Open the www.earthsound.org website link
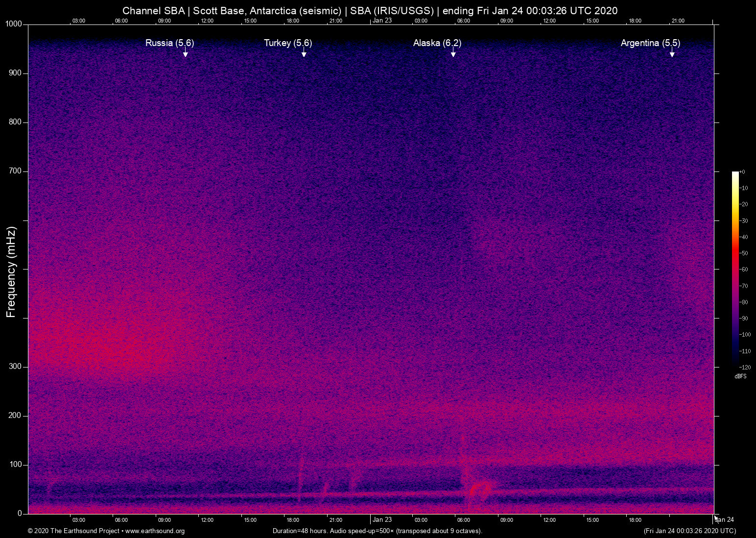The height and width of the screenshot is (538, 756). pyautogui.click(x=155, y=531)
